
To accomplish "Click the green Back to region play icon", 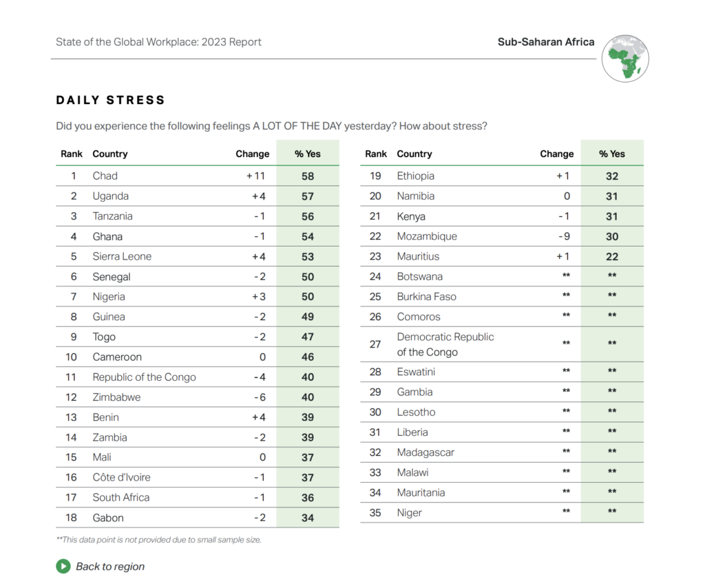I will (63, 567).
